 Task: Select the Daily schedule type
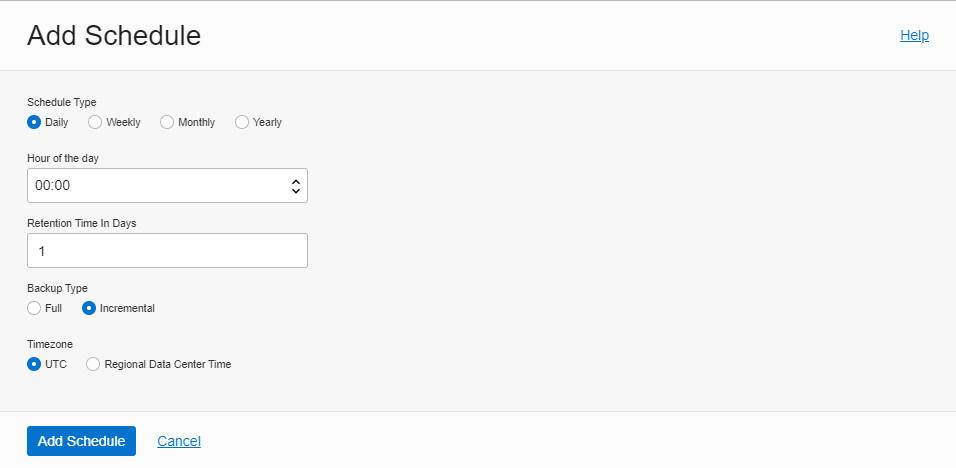(34, 122)
